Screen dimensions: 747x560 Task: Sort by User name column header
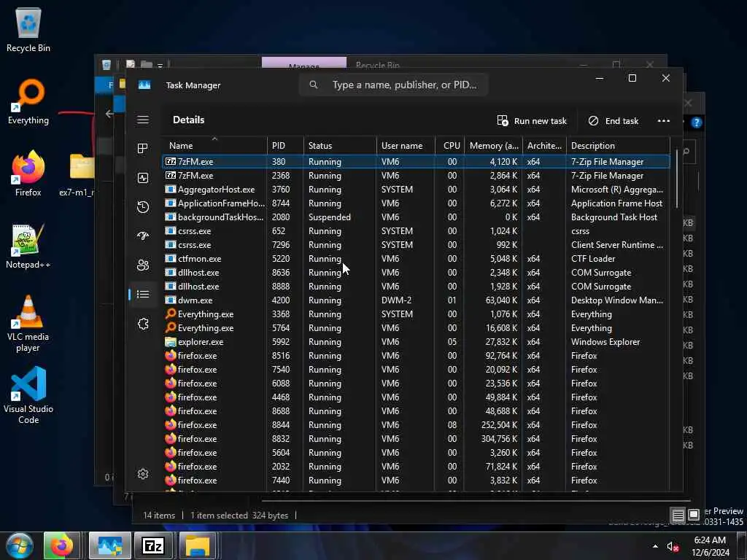(406, 146)
